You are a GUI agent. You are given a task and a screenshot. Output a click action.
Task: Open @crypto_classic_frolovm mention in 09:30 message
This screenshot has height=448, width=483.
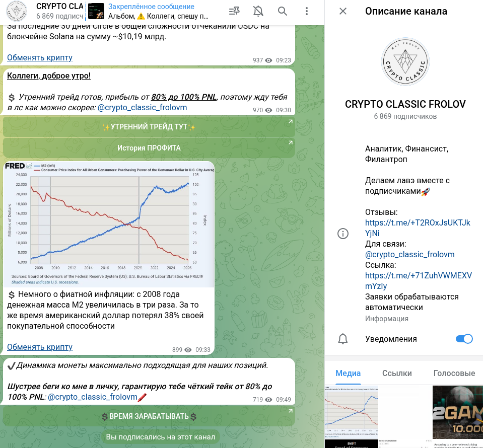click(x=143, y=107)
